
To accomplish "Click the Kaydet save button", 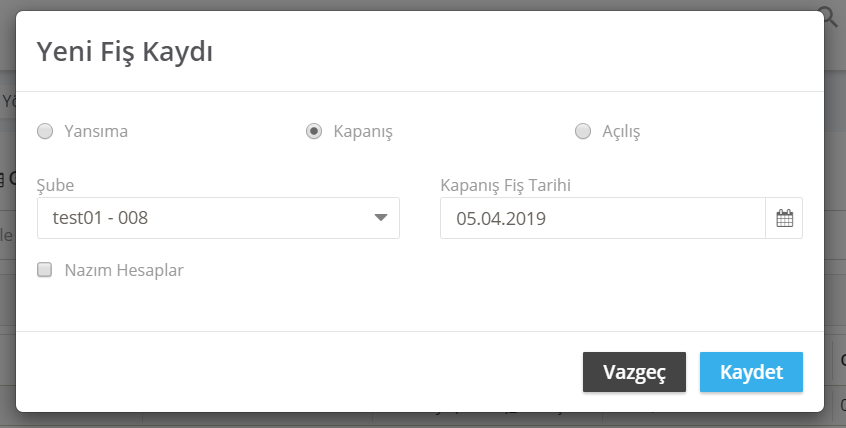I will 751,372.
